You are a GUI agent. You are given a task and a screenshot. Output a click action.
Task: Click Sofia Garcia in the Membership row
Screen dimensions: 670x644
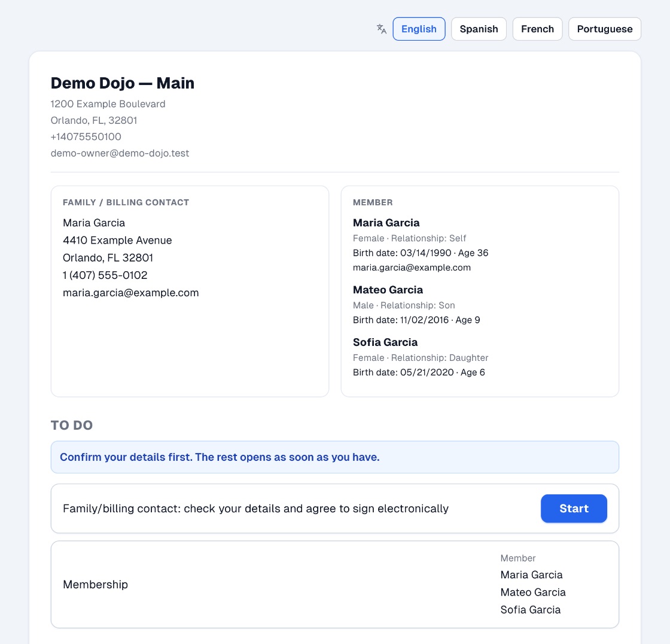pyautogui.click(x=530, y=610)
